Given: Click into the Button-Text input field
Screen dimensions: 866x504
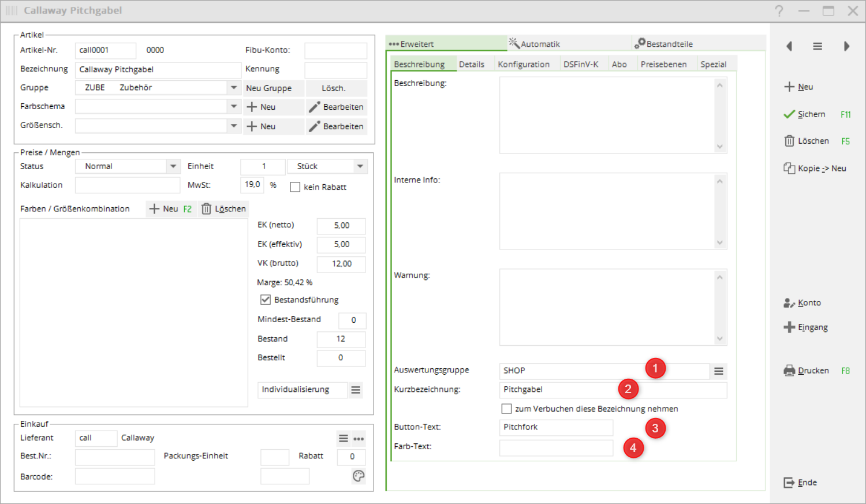Looking at the screenshot, I should point(555,427).
